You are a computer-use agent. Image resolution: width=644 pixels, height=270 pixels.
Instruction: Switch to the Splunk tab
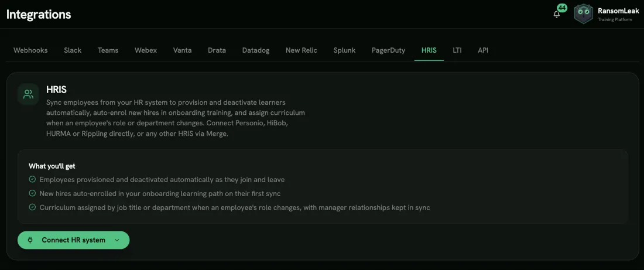(345, 50)
